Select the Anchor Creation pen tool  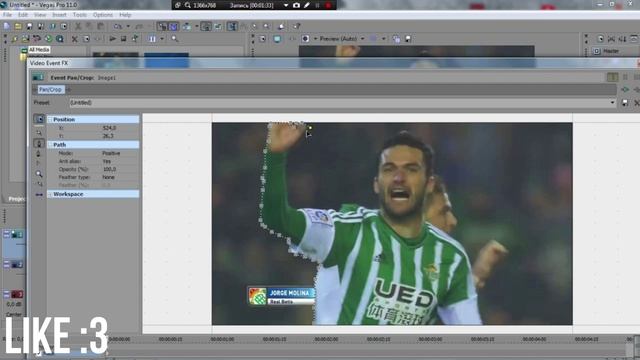pos(39,143)
